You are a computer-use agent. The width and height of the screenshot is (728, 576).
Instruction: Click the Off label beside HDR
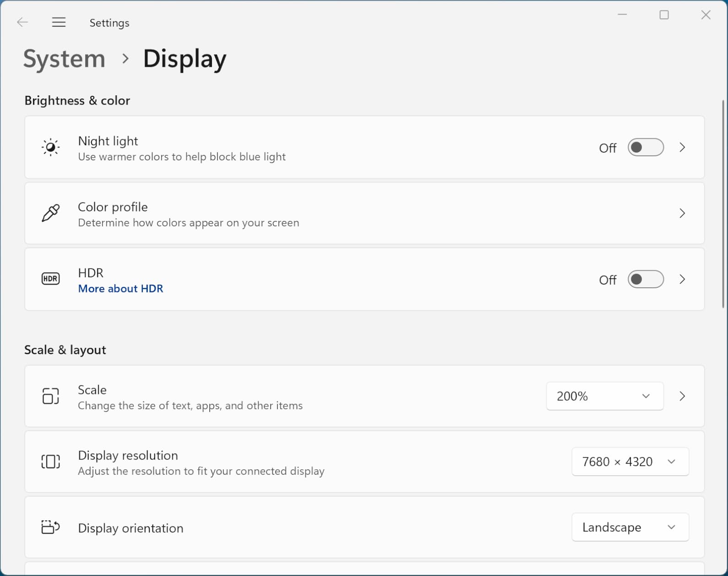click(608, 280)
